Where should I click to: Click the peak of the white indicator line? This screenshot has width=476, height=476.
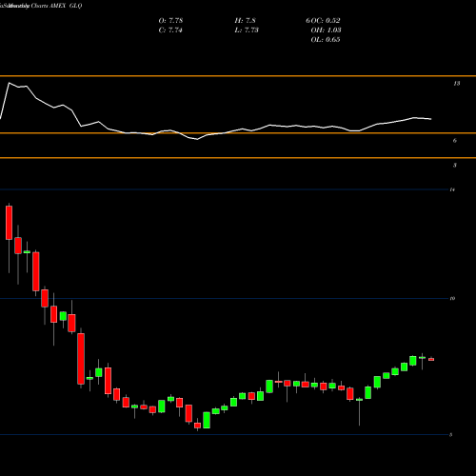[9, 83]
